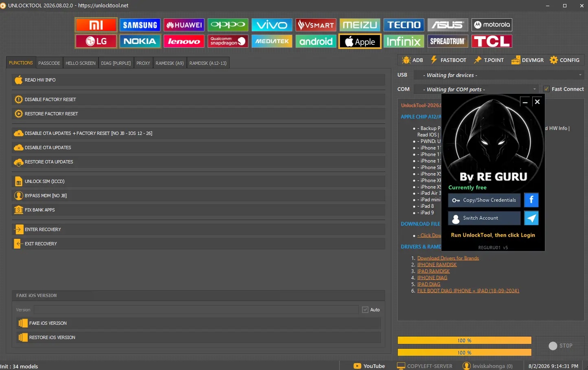Click RESTORE FACTORY RESET
This screenshot has width=588, height=370.
[x=199, y=114]
